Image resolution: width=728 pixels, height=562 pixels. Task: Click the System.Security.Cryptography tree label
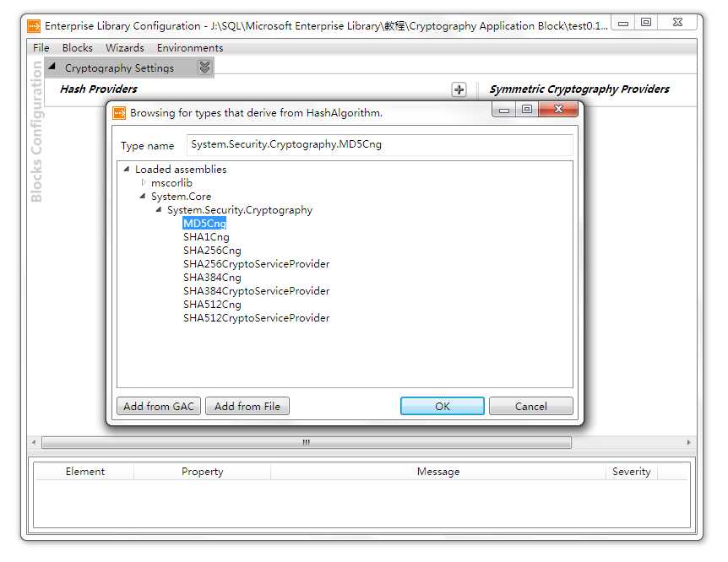pos(240,210)
